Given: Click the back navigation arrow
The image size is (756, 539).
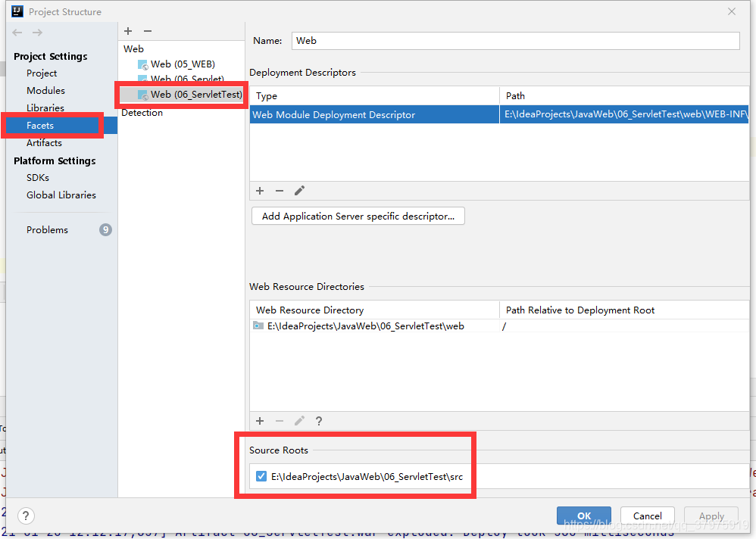Looking at the screenshot, I should (17, 33).
